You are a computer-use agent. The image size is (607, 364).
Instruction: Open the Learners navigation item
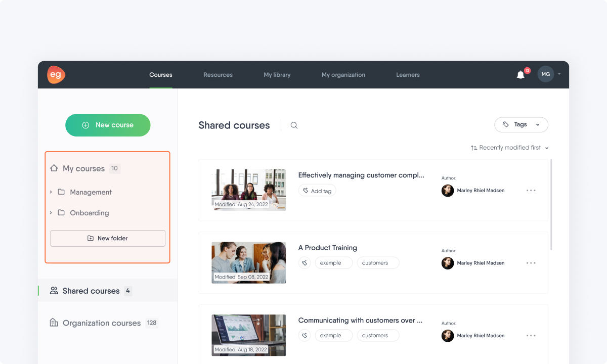pyautogui.click(x=408, y=74)
